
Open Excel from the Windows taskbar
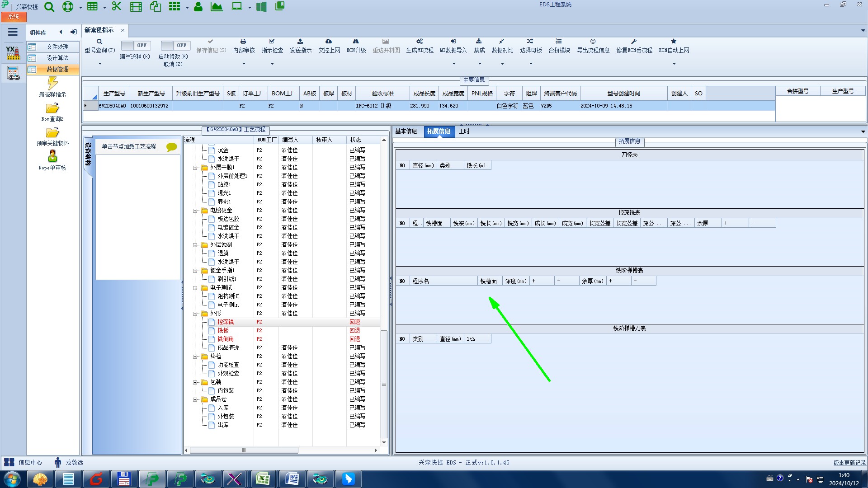pos(263,479)
